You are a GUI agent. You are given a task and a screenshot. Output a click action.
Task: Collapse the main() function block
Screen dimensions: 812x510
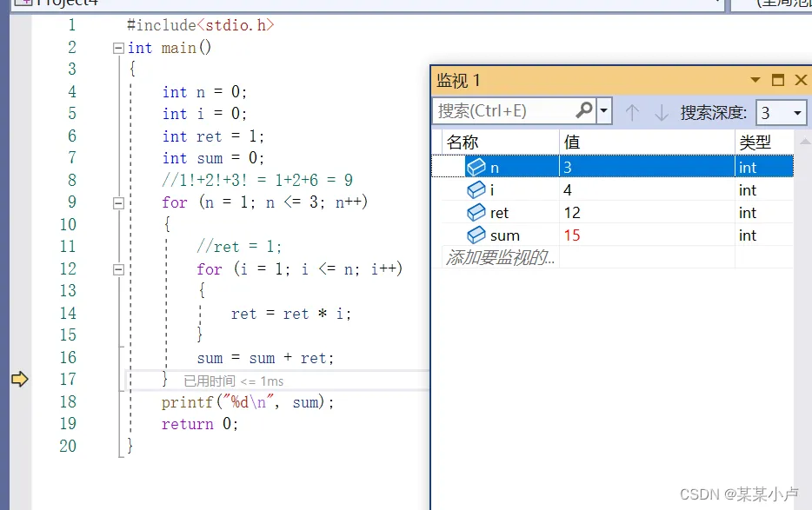tap(118, 48)
